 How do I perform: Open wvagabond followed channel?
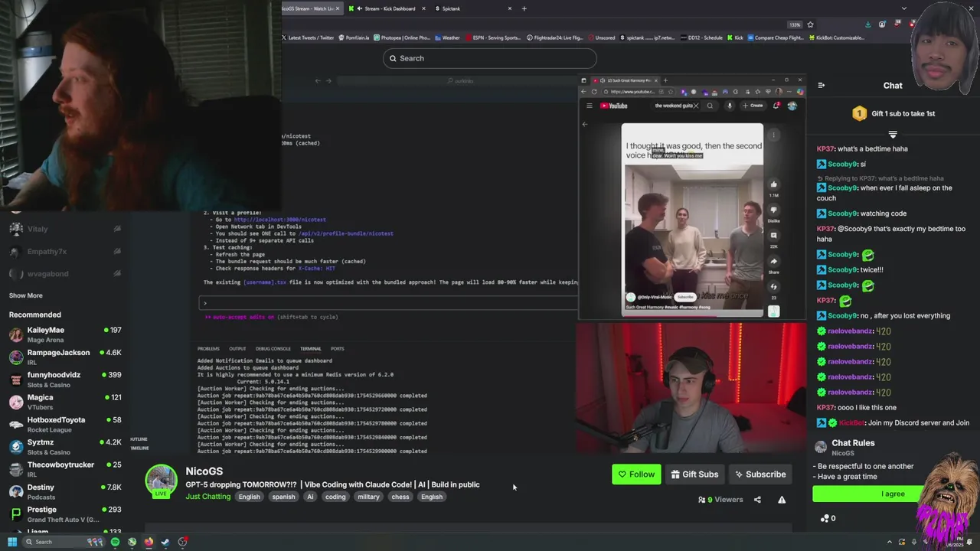[x=65, y=273]
